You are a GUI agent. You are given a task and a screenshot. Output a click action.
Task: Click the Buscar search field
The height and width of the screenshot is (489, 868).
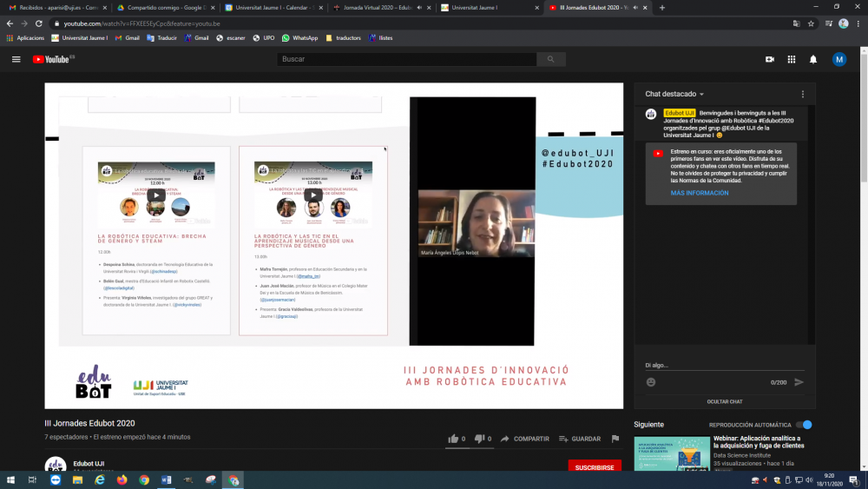coord(408,59)
